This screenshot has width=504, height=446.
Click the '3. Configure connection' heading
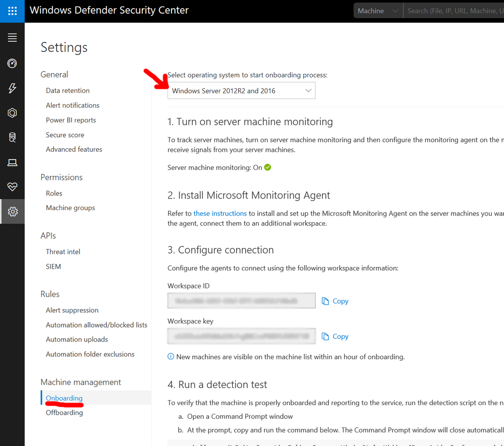pos(220,250)
